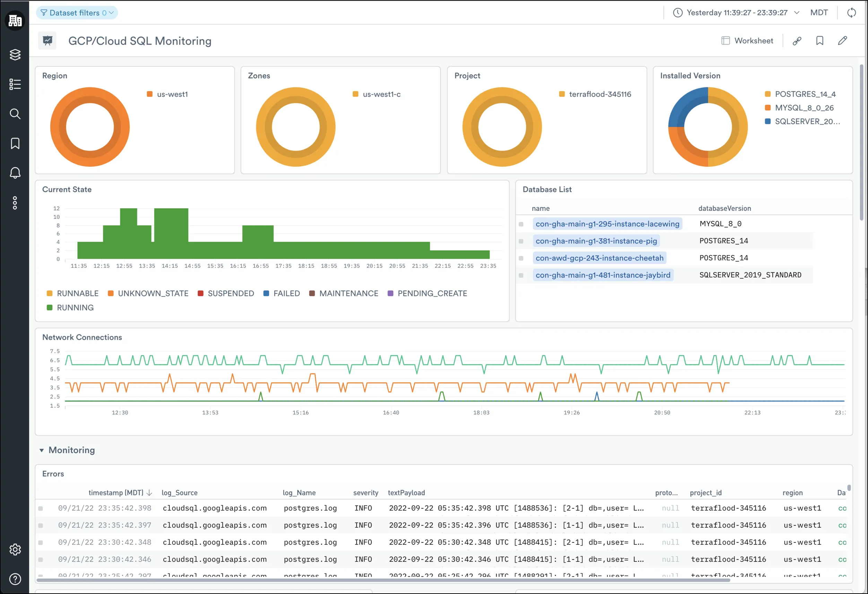Open the Worksheet view button
The image size is (868, 594).
[x=747, y=41]
